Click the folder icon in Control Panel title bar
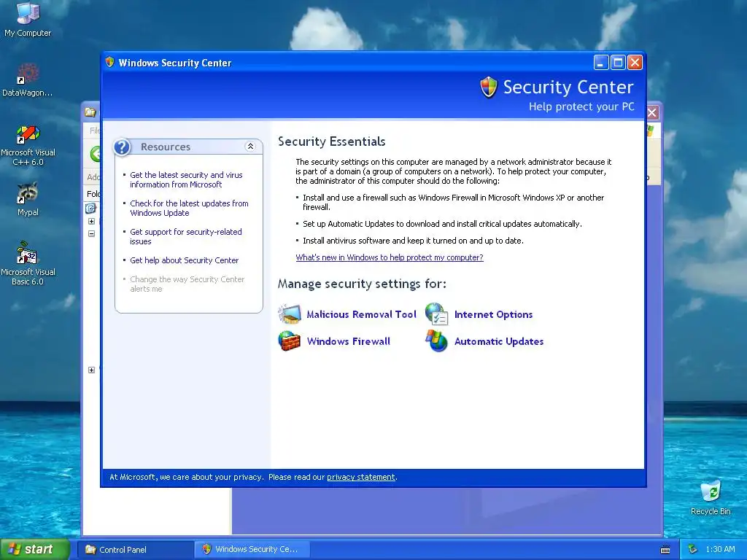 pos(90,112)
